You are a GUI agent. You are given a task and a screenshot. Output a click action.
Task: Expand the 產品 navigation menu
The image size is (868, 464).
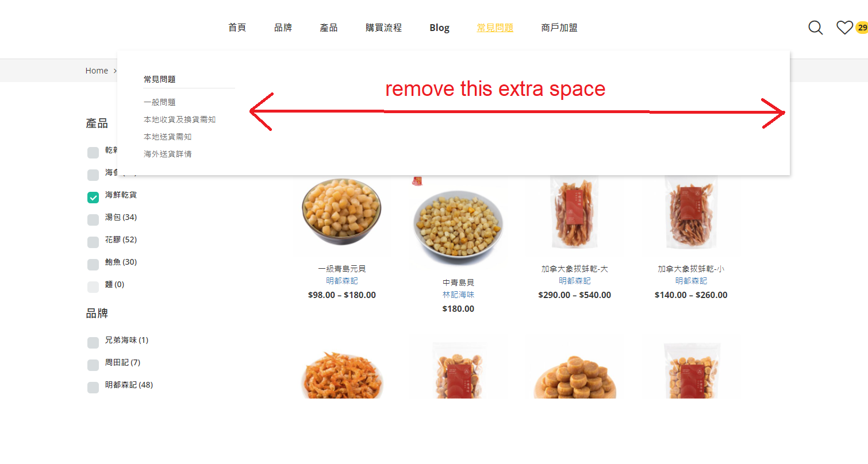point(329,28)
